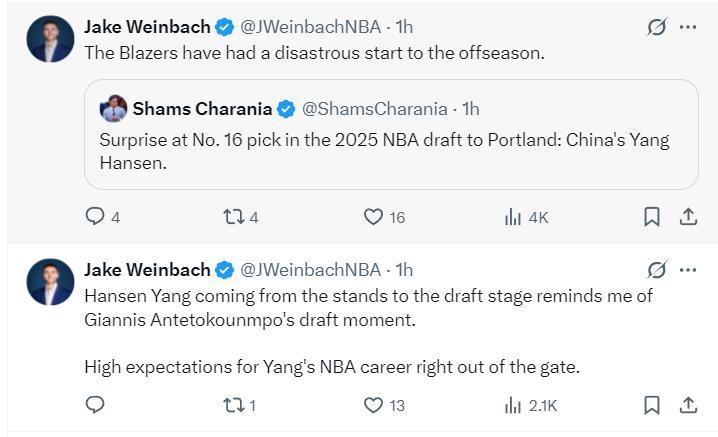
Task: Click Jake Weinbach's avatar on second tweet
Action: click(50, 282)
